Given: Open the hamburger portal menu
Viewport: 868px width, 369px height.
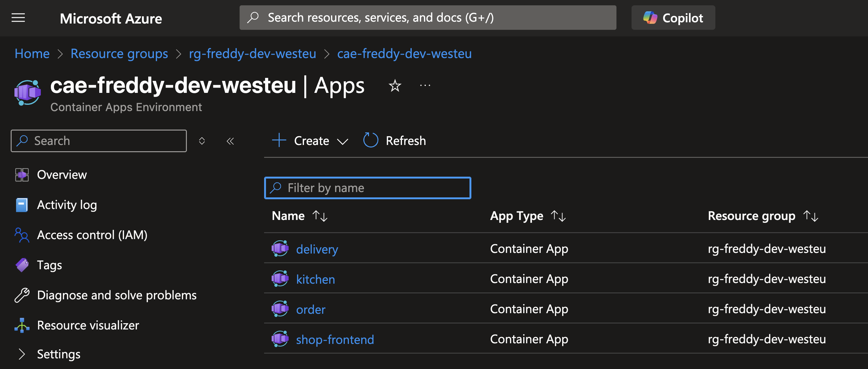Looking at the screenshot, I should (18, 18).
